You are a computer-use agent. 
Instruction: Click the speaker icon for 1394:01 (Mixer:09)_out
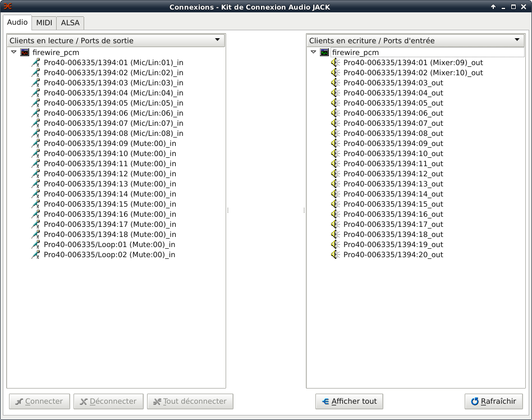coord(335,63)
